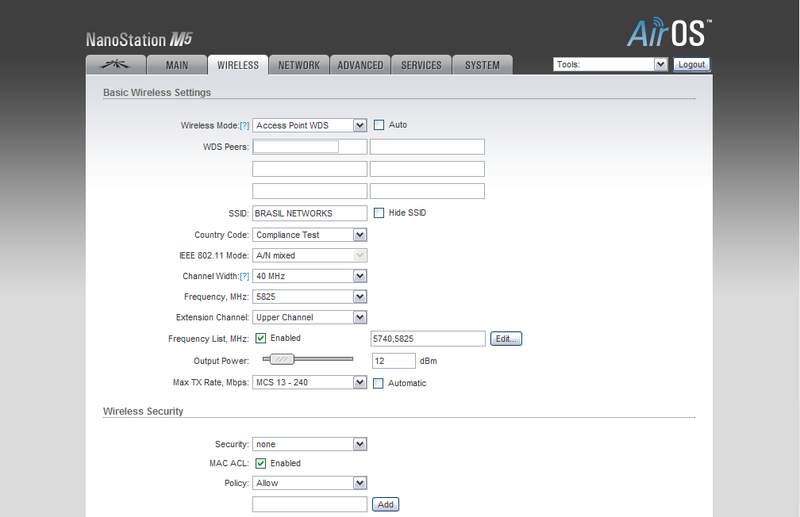Image resolution: width=800 pixels, height=517 pixels.
Task: Toggle the Automatic TX rate checkbox
Action: pos(378,383)
